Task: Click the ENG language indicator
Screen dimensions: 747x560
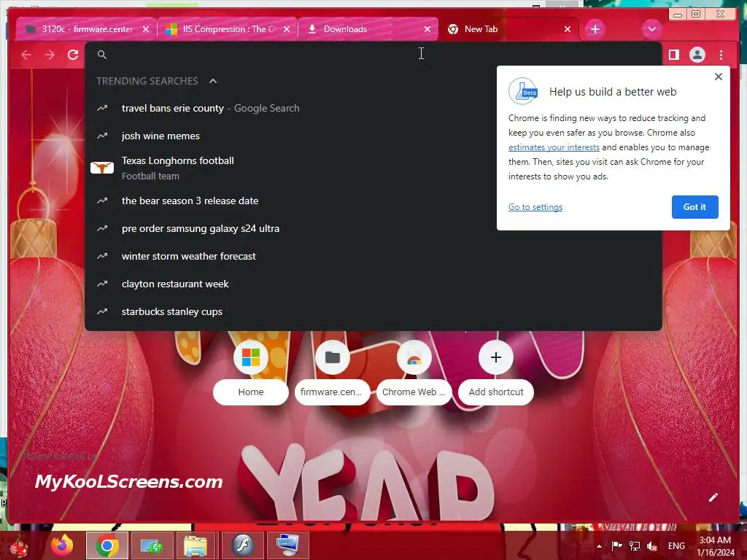Action: (x=676, y=546)
